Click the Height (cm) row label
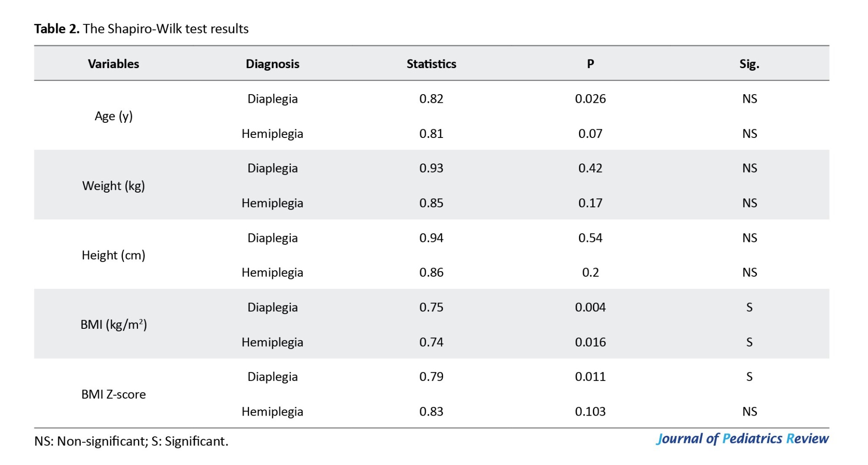 tap(113, 255)
